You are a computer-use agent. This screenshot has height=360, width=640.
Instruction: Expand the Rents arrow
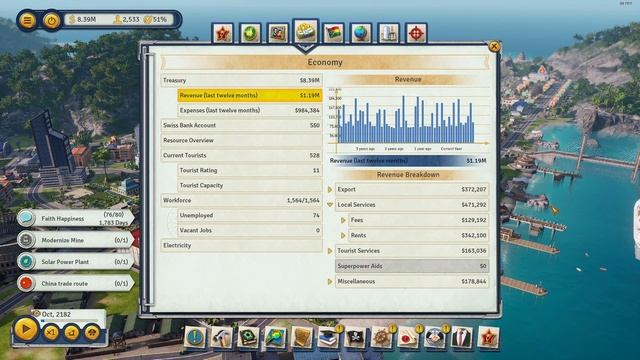point(343,236)
